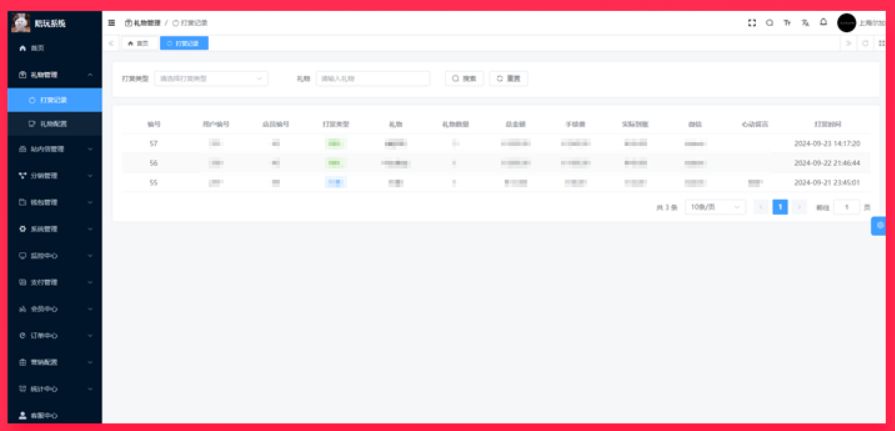Screen dimensions: 895x431
Task: Click the 重置 reset button
Action: (x=508, y=79)
